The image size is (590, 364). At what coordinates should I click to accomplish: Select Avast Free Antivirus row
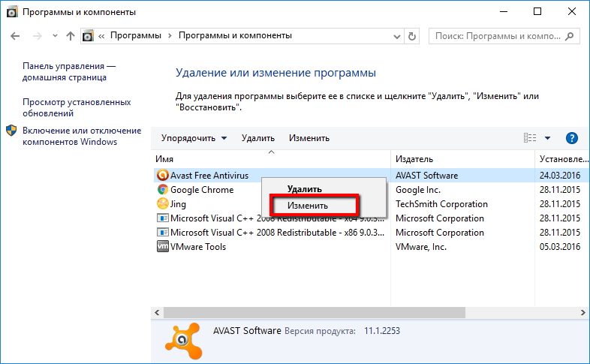pyautogui.click(x=370, y=175)
